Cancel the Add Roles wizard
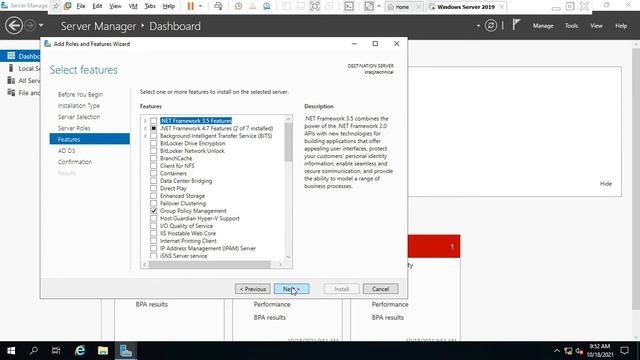Viewport: 640px width, 360px height. [380, 289]
